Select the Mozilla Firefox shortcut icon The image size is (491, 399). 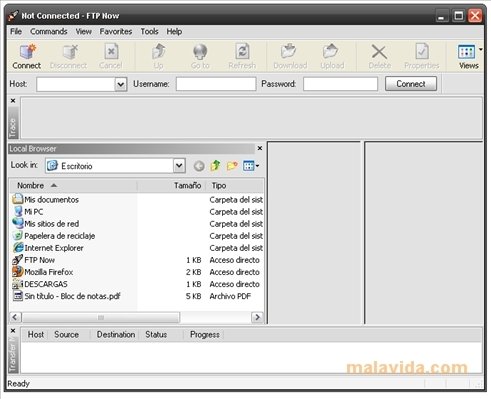coord(17,271)
